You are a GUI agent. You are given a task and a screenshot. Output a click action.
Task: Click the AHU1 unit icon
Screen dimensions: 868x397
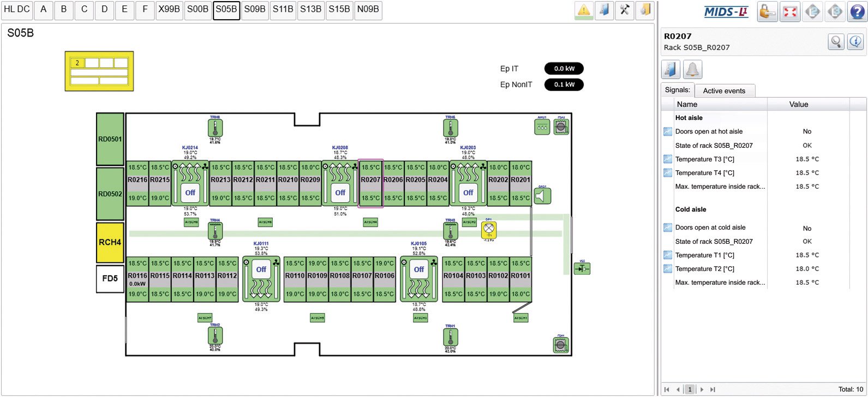click(542, 127)
